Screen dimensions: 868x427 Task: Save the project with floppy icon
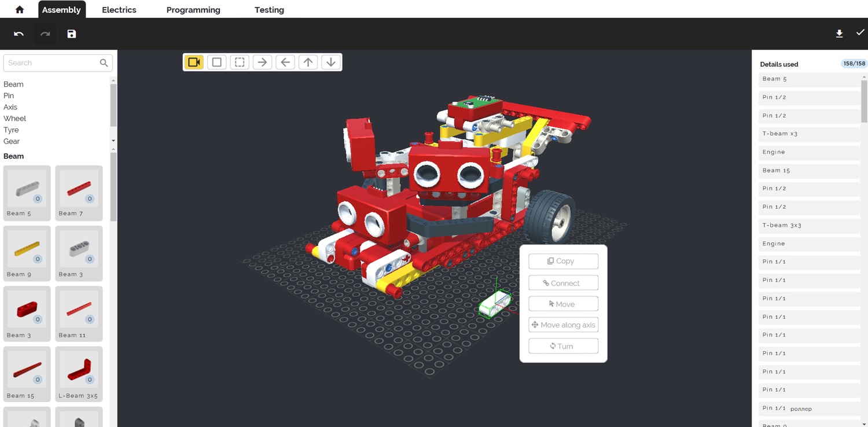[x=71, y=34]
